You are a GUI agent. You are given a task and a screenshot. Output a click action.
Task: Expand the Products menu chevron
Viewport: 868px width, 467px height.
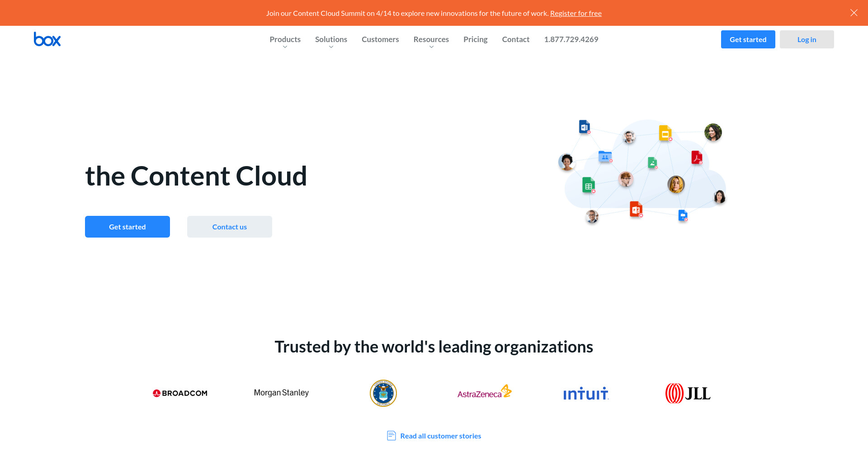[x=285, y=47]
